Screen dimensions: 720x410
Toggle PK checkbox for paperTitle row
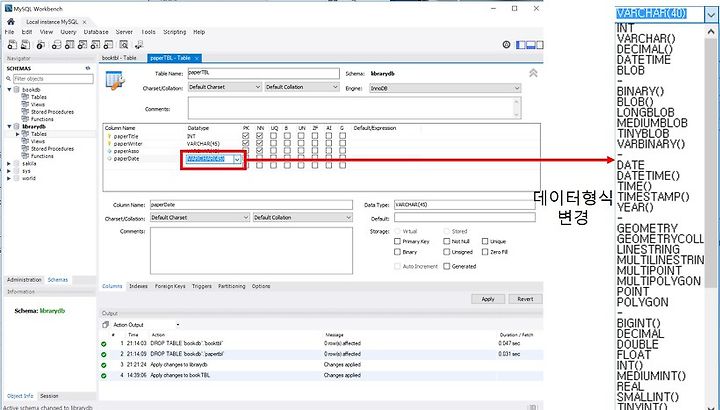click(x=246, y=136)
